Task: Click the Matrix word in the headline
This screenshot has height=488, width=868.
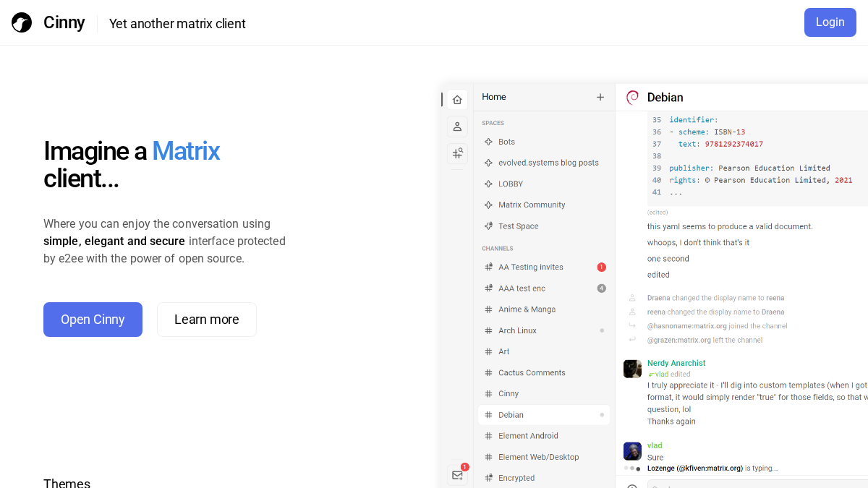Action: [186, 151]
